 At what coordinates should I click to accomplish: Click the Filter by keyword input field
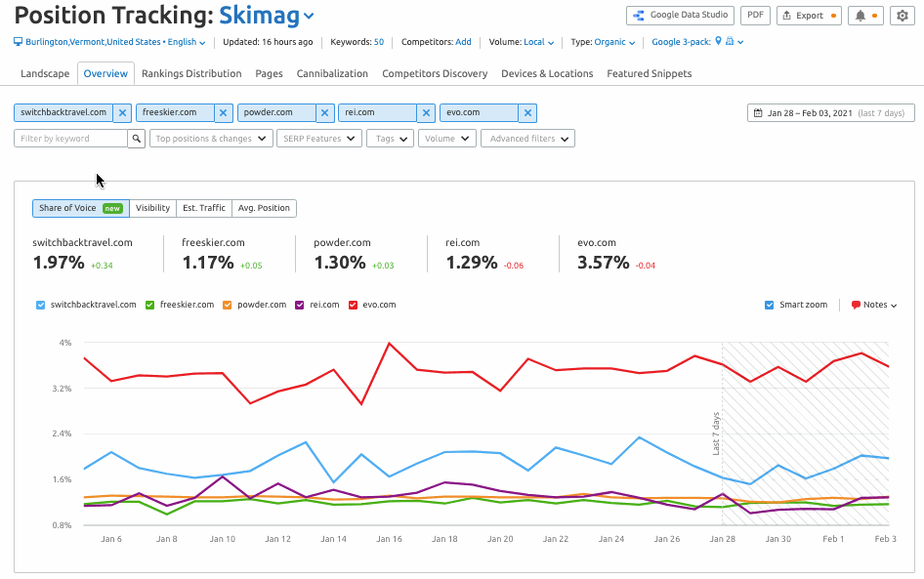70,139
